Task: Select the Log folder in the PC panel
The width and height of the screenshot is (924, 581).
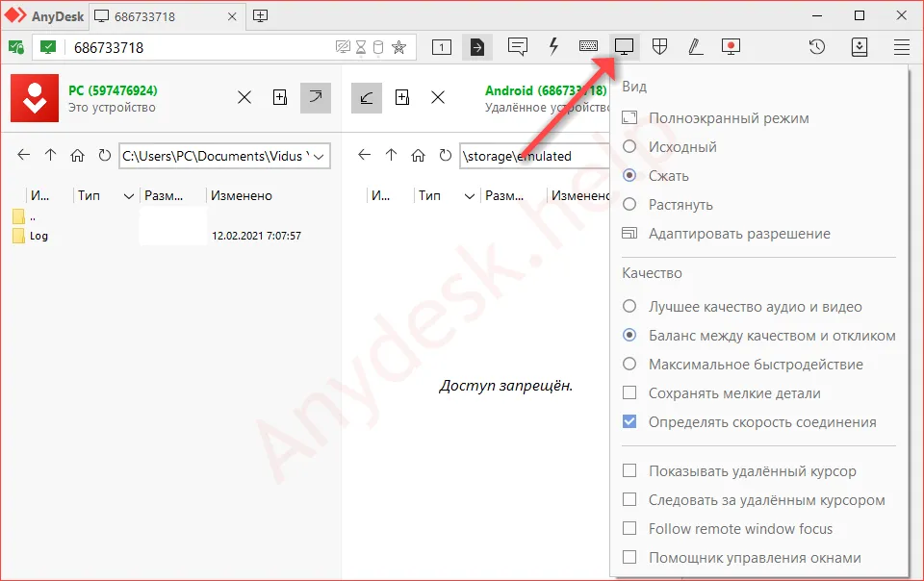Action: click(38, 236)
